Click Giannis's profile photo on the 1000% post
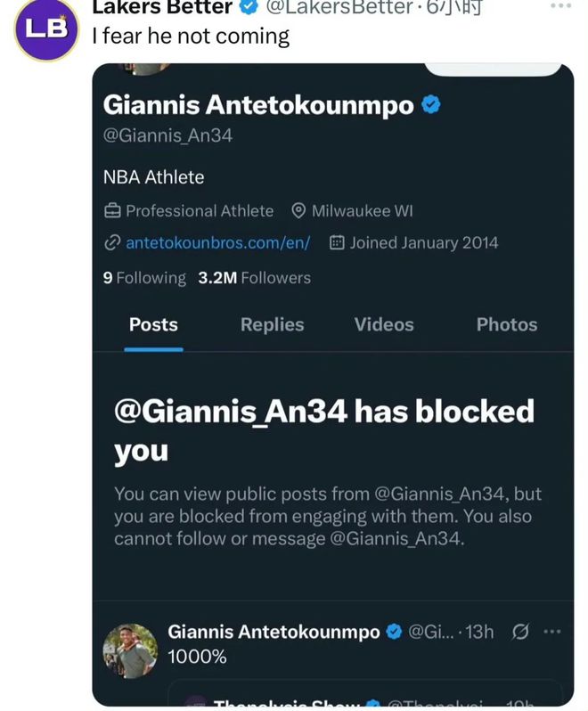Image resolution: width=588 pixels, height=711 pixels. [x=132, y=651]
